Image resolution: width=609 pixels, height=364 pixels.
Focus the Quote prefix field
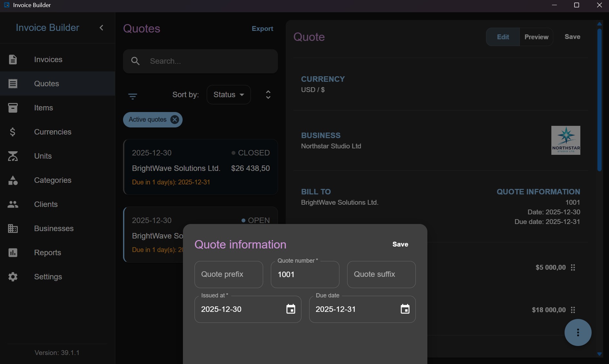point(229,275)
